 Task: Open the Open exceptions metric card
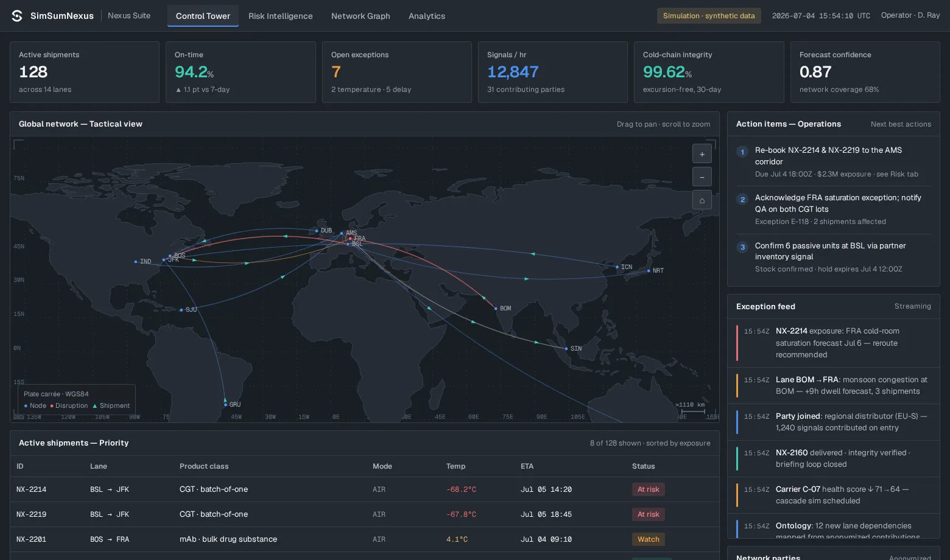[397, 72]
